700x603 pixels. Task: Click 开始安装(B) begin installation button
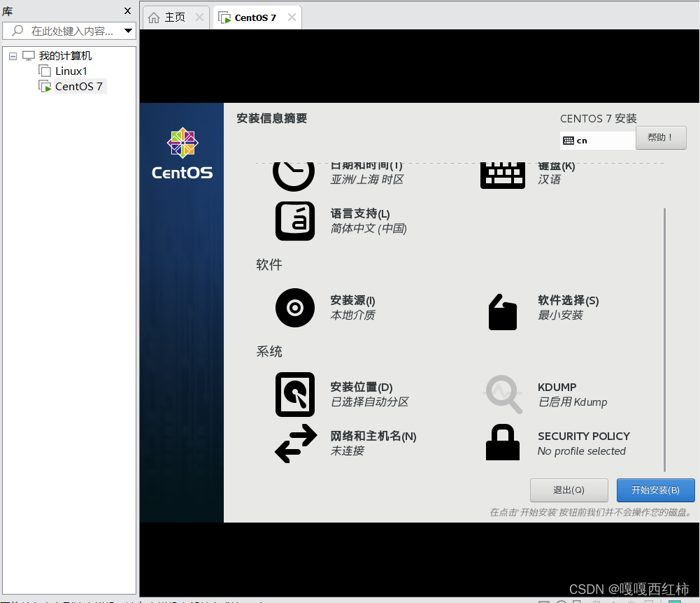(655, 490)
